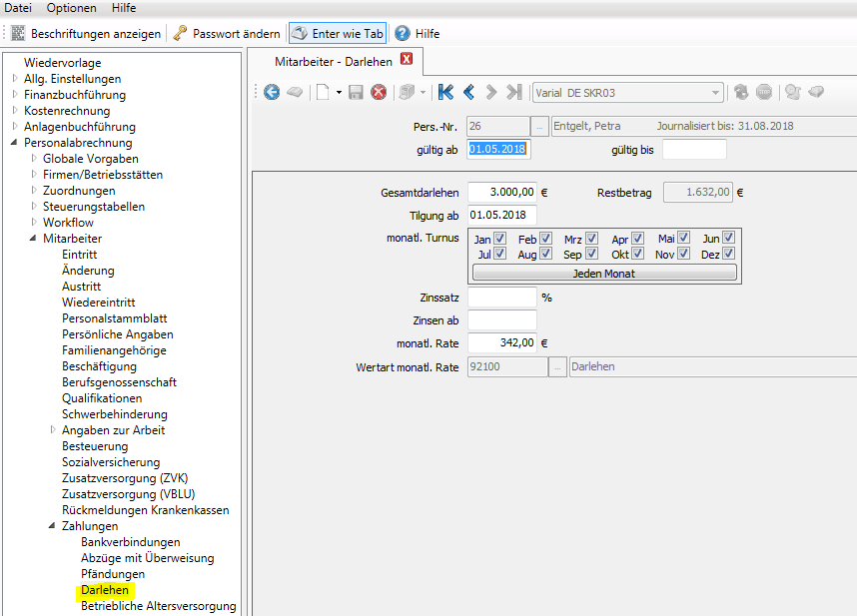Open Betriebliche Altersversorgung in the tree

tap(159, 606)
